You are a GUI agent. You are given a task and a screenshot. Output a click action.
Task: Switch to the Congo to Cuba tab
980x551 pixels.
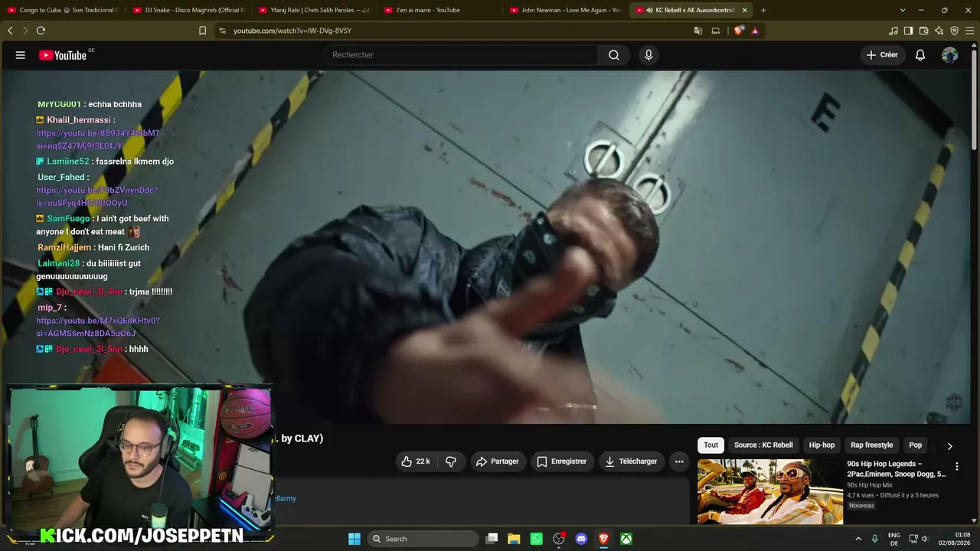point(63,10)
